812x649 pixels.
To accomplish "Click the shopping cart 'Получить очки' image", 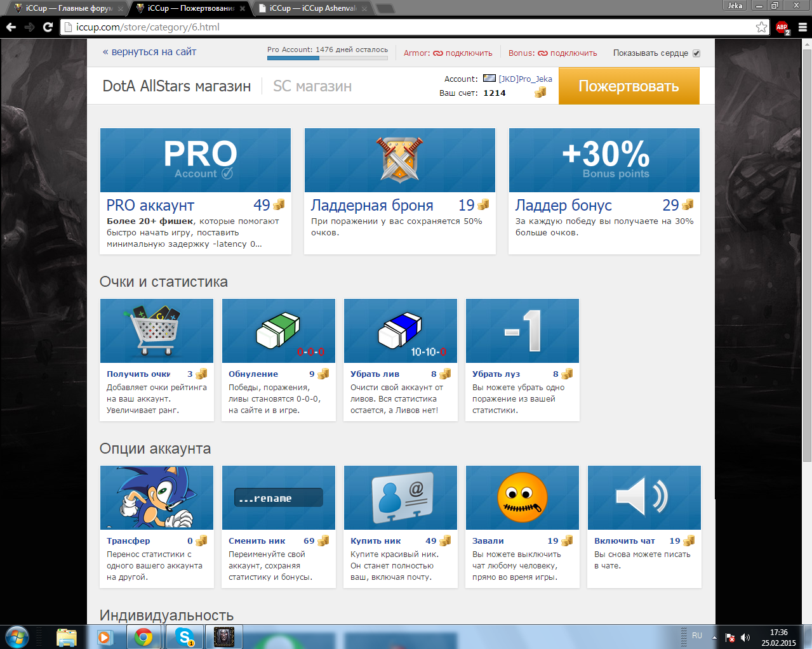I will tap(157, 331).
